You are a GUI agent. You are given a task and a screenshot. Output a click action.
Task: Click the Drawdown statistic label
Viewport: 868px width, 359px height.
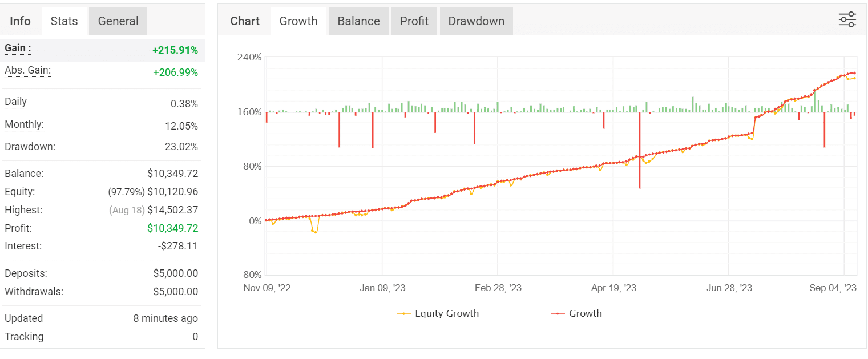coord(29,147)
